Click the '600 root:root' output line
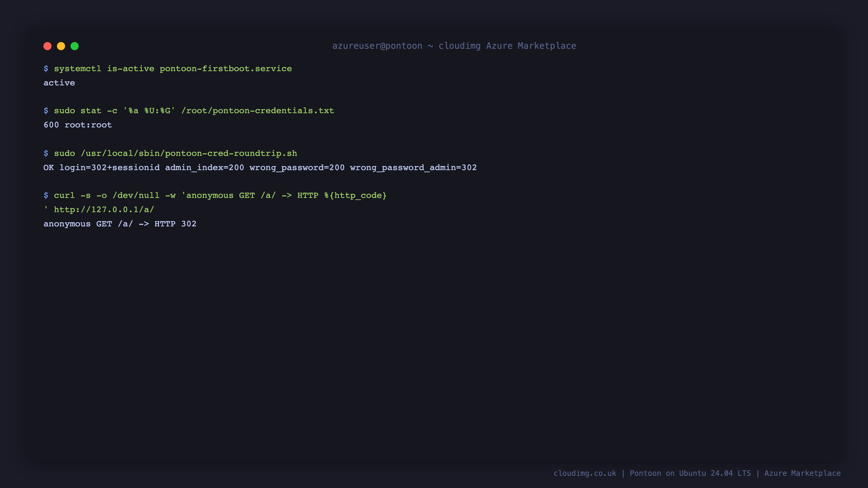The width and height of the screenshot is (868, 488). coord(78,125)
